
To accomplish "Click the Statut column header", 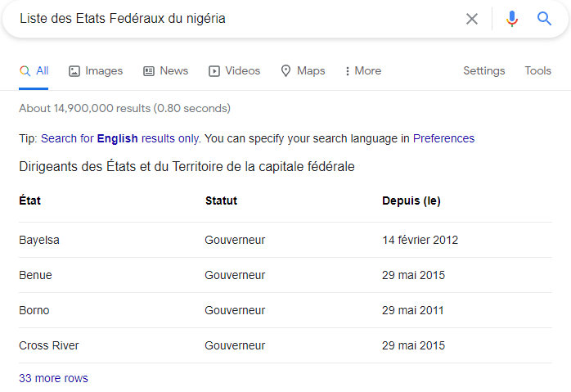I will [x=221, y=201].
